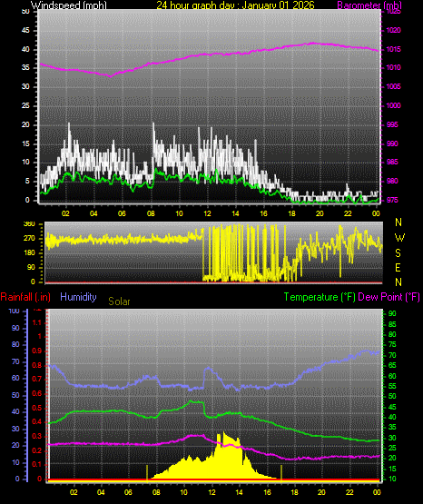
Task: Click the '45' windspeed scale value
Action: (25, 30)
